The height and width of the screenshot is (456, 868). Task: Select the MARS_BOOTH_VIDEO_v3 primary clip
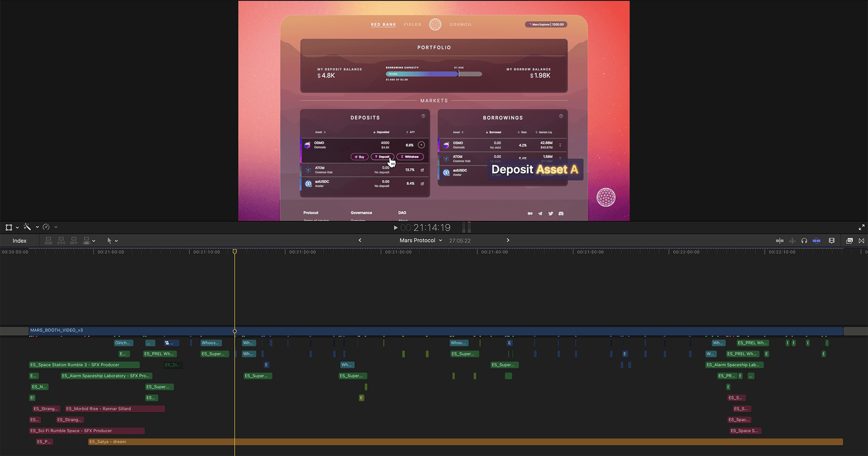(436, 331)
